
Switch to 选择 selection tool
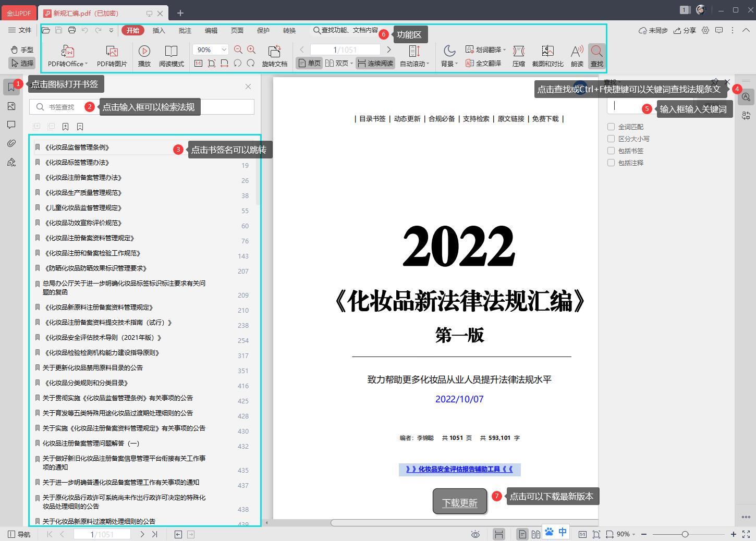[22, 63]
